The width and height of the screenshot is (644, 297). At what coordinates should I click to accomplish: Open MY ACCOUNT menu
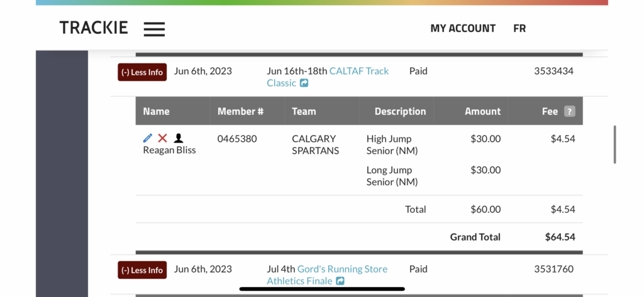(463, 28)
